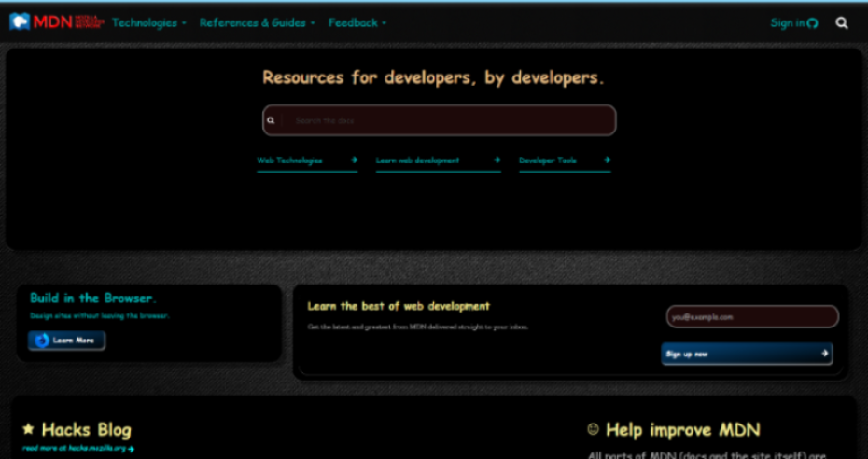Open read more at hacks.mozilla.org link
Image resolution: width=868 pixels, height=459 pixels.
[78, 449]
